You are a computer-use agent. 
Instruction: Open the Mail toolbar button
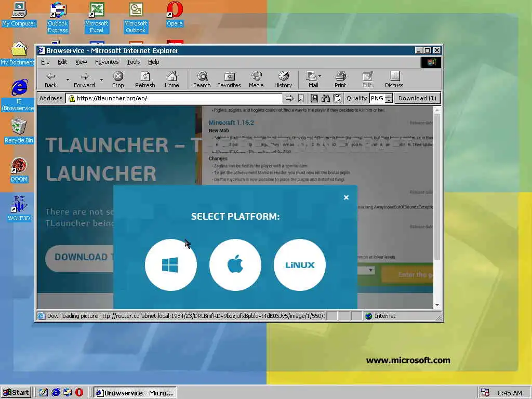point(313,80)
